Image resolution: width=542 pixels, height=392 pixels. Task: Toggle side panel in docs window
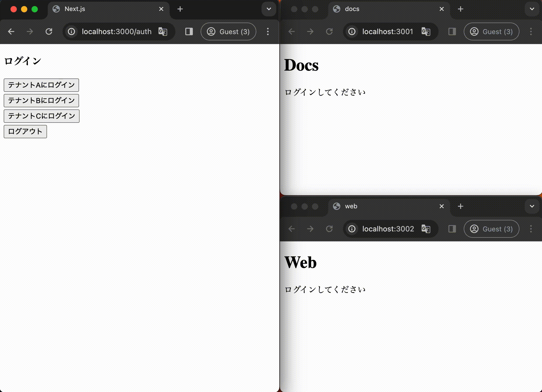pos(452,32)
